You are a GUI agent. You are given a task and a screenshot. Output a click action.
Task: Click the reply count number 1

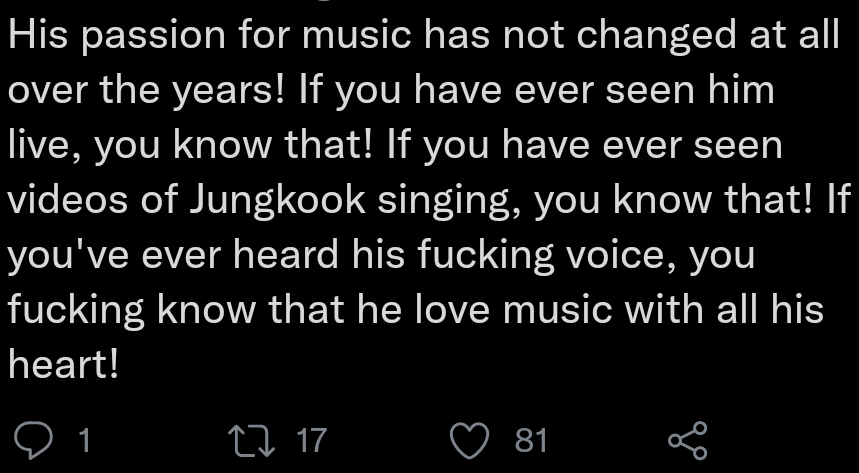[x=84, y=439]
